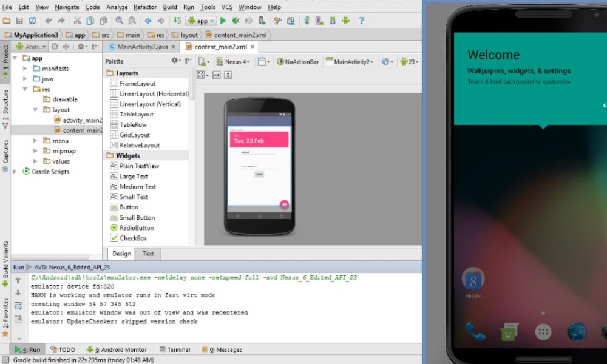
Task: Click the Redo toolbar arrow
Action: point(61,21)
